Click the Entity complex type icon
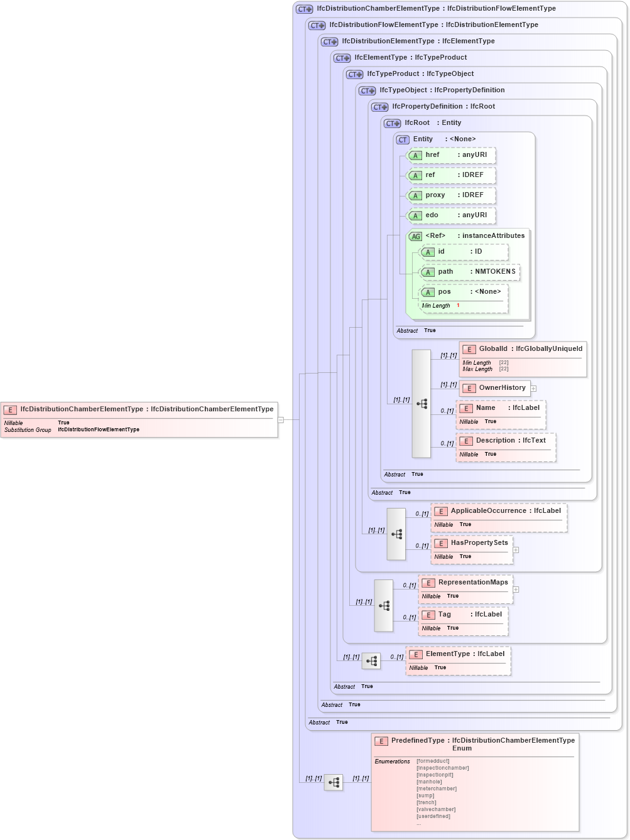This screenshot has height=840, width=630. [402, 139]
